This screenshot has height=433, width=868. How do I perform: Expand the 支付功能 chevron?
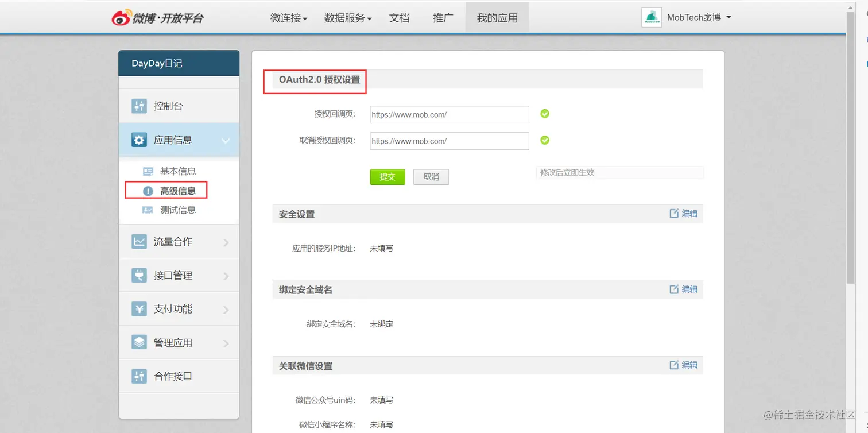pos(226,310)
